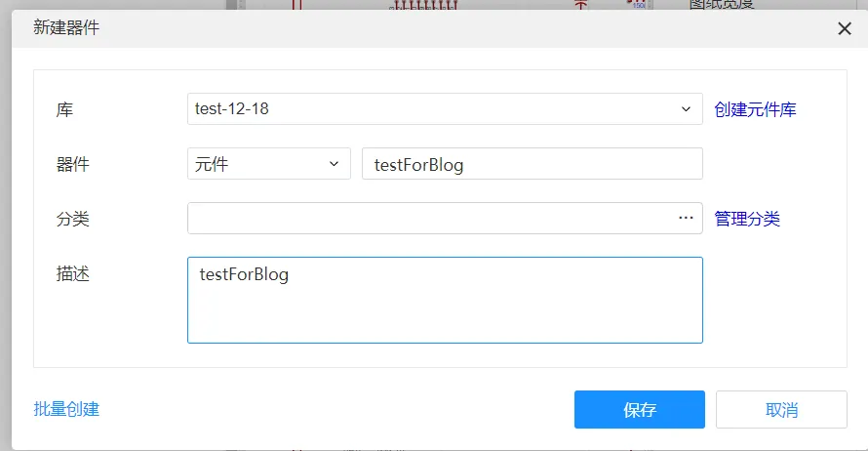868x451 pixels.
Task: Click the chevron arrow of the test-12-18 combo
Action: tap(686, 109)
